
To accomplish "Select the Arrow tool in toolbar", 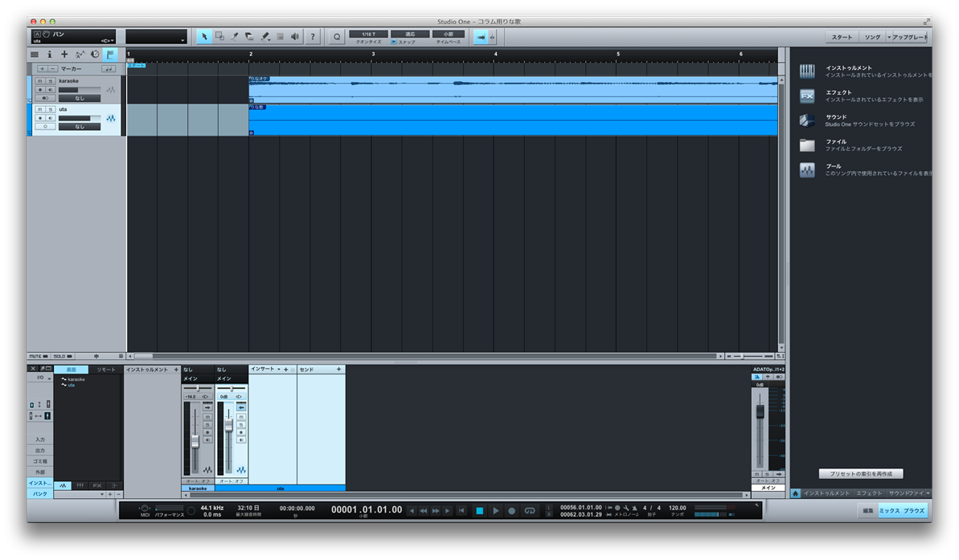I will 204,37.
